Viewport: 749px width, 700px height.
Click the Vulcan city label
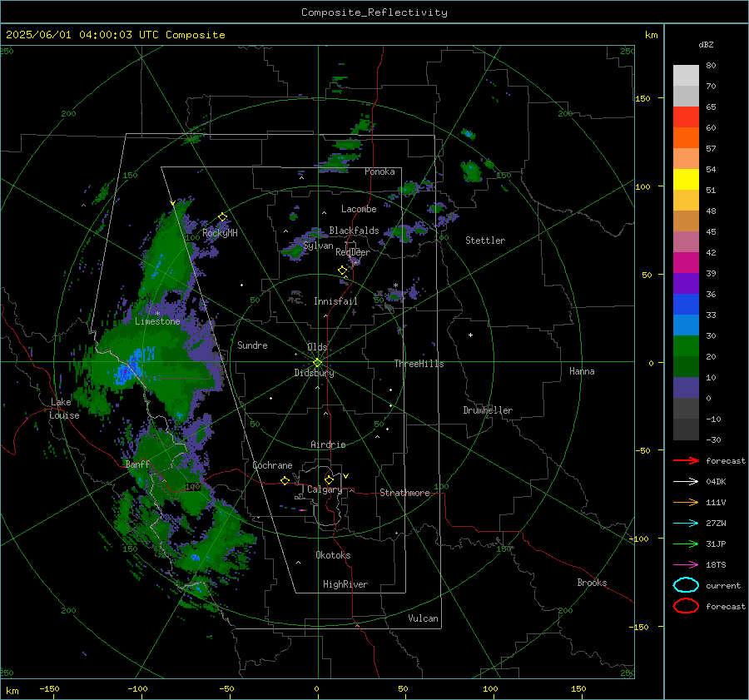point(423,618)
